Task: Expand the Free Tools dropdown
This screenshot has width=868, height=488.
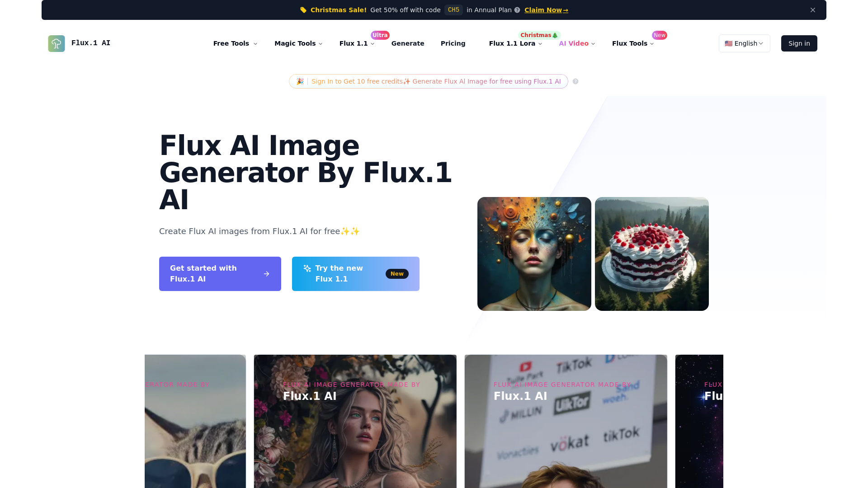Action: coord(236,43)
